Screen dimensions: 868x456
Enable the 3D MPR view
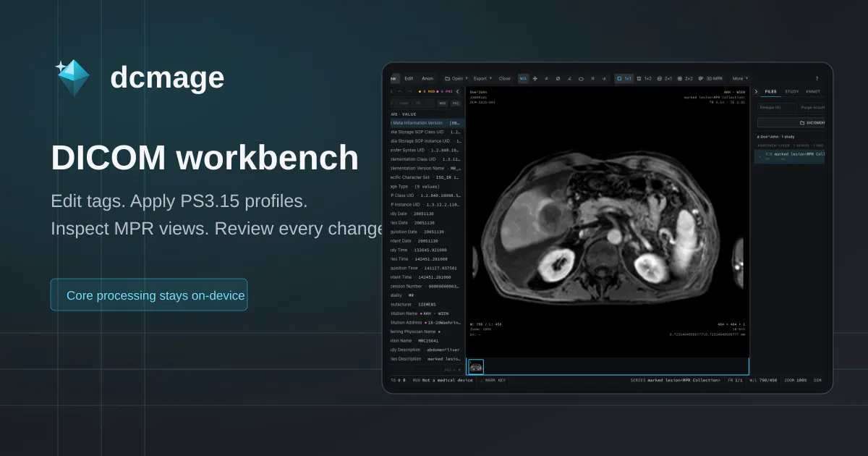point(710,78)
